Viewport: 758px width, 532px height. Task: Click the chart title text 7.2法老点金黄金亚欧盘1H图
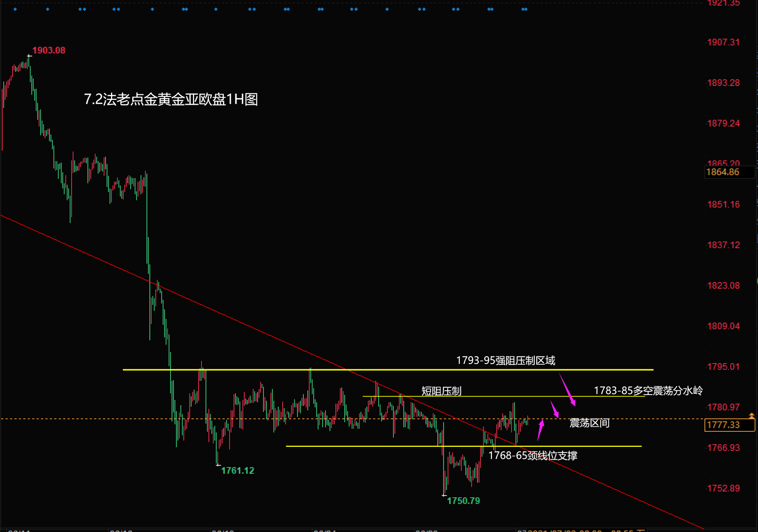(171, 100)
